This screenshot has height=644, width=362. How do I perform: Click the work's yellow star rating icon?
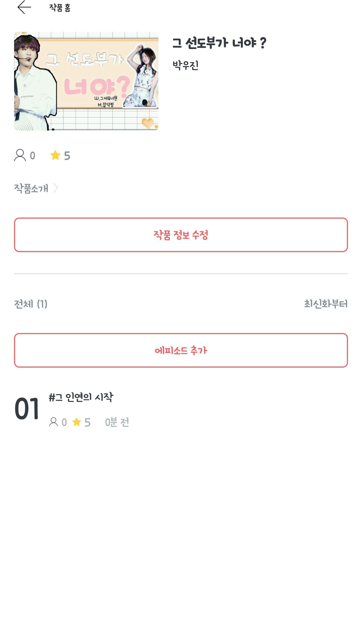tap(55, 155)
